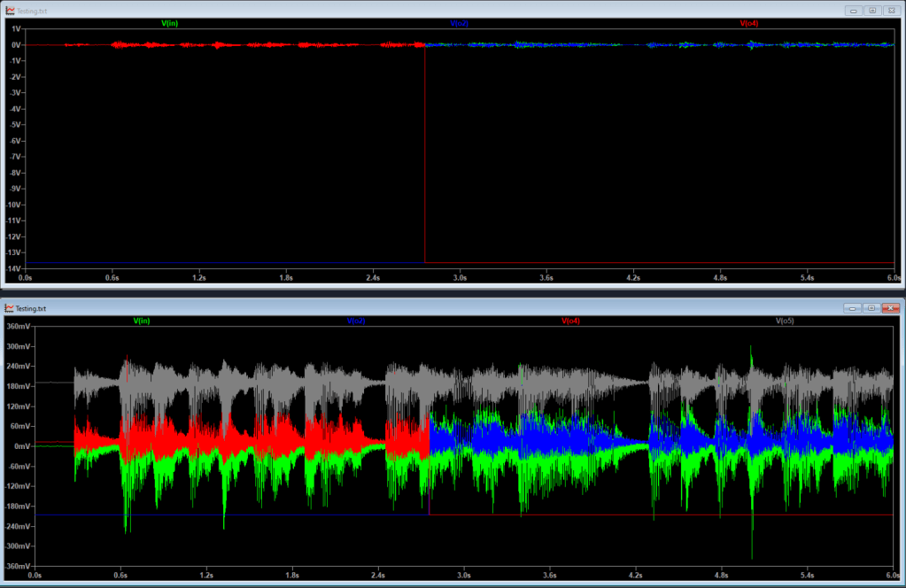906x588 pixels.
Task: Click the LTspice icon in the bottom window title bar
Action: coord(11,308)
